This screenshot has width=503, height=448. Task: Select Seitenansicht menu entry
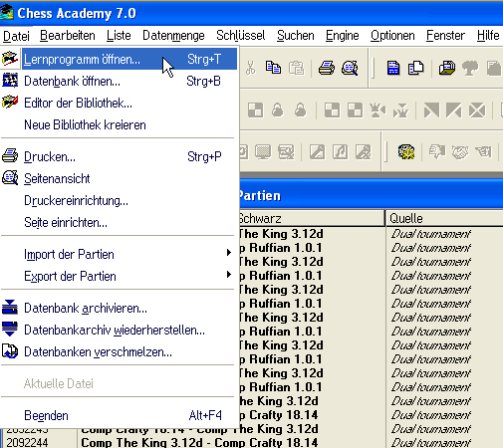click(x=119, y=178)
